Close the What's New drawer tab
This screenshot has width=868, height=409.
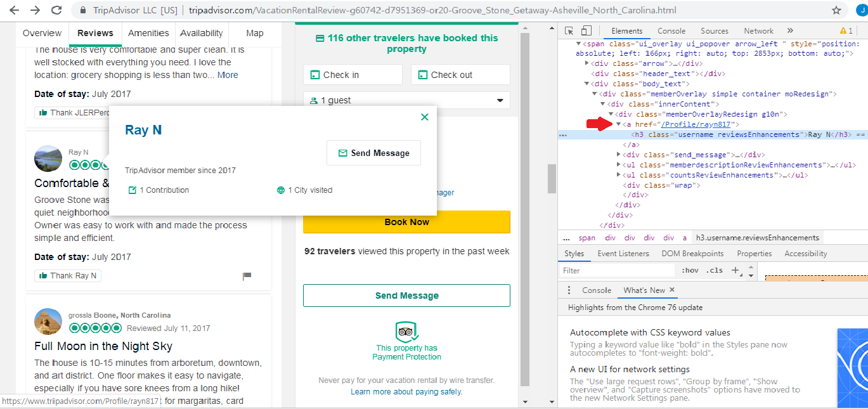click(x=672, y=290)
